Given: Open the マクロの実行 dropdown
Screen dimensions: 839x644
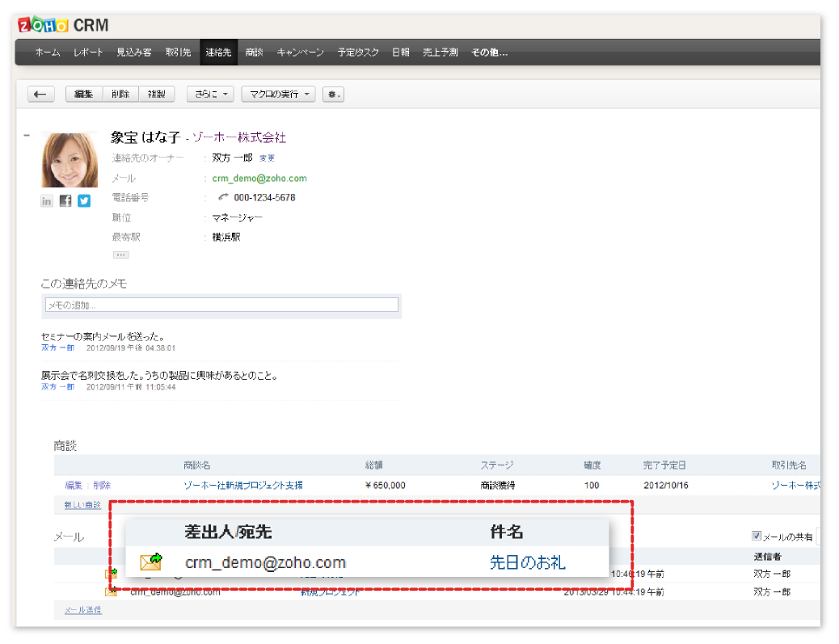Looking at the screenshot, I should [278, 95].
